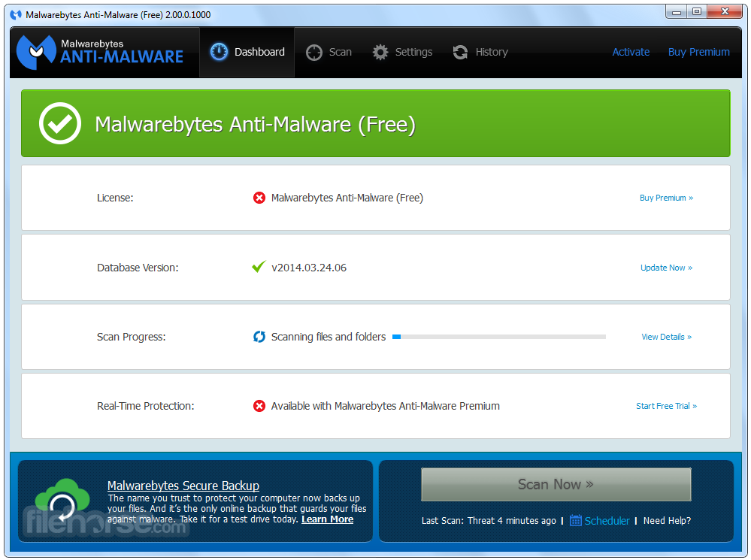Click Learn More about Secure Backup
The height and width of the screenshot is (560, 751).
click(327, 519)
